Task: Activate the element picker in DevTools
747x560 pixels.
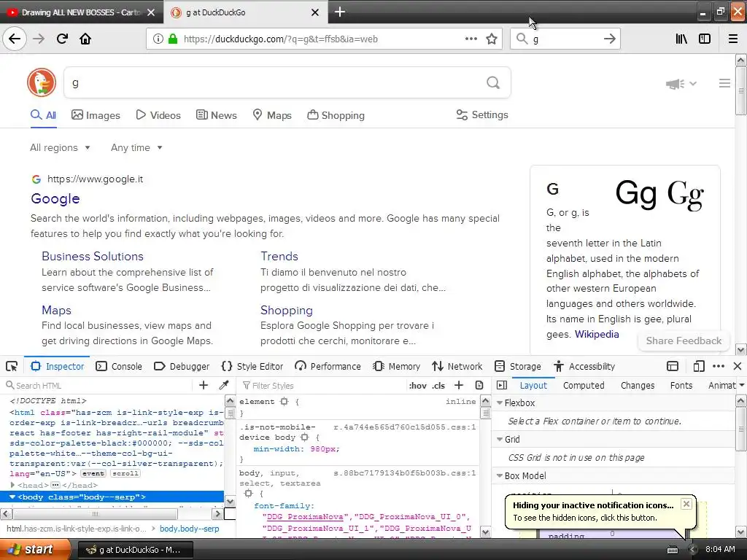Action: pos(12,366)
